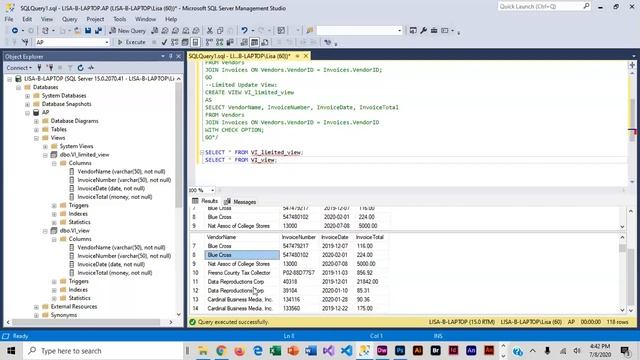Click the Refresh icon in Object Explorer
Image resolution: width=640 pixels, height=360 pixels.
[80, 68]
